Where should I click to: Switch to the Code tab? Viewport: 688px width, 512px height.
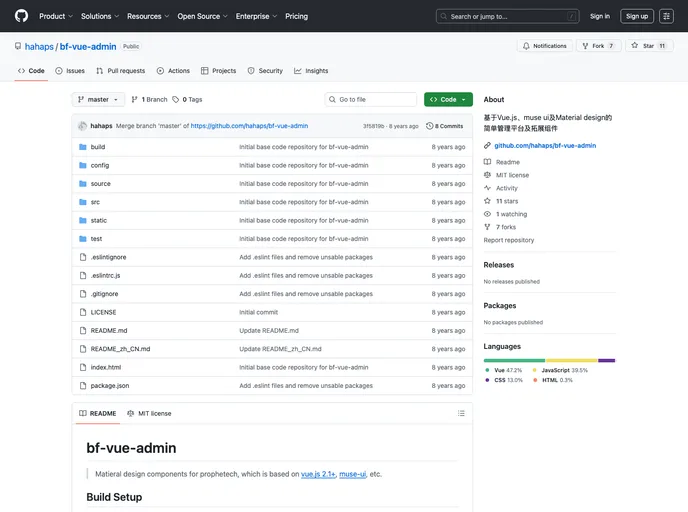(31, 71)
